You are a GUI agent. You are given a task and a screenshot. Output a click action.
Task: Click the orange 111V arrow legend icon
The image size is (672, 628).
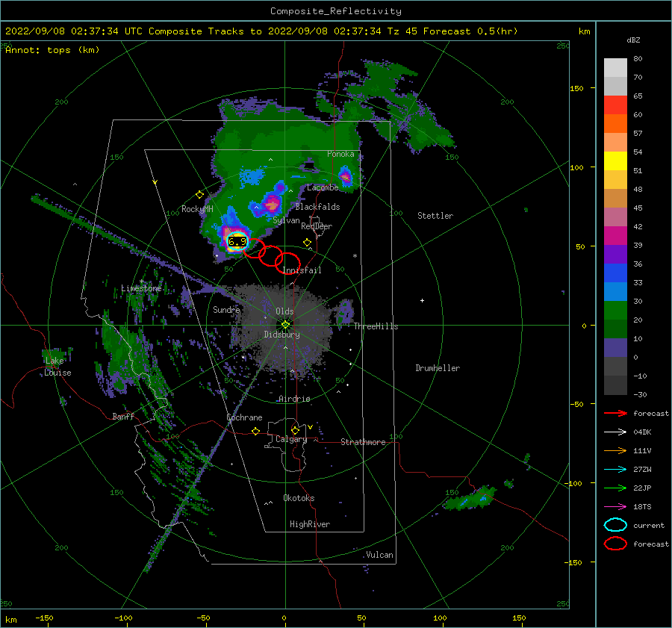tap(615, 450)
